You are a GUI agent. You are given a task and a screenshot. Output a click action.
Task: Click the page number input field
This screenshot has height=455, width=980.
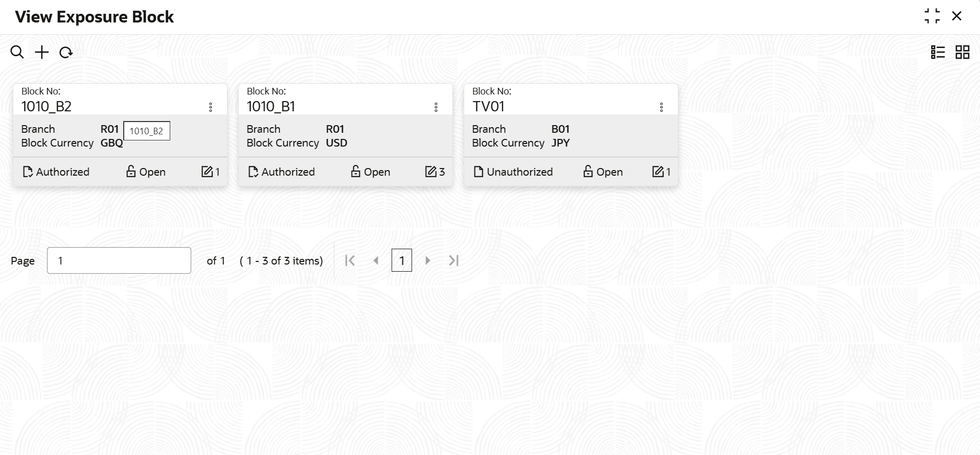coord(119,260)
